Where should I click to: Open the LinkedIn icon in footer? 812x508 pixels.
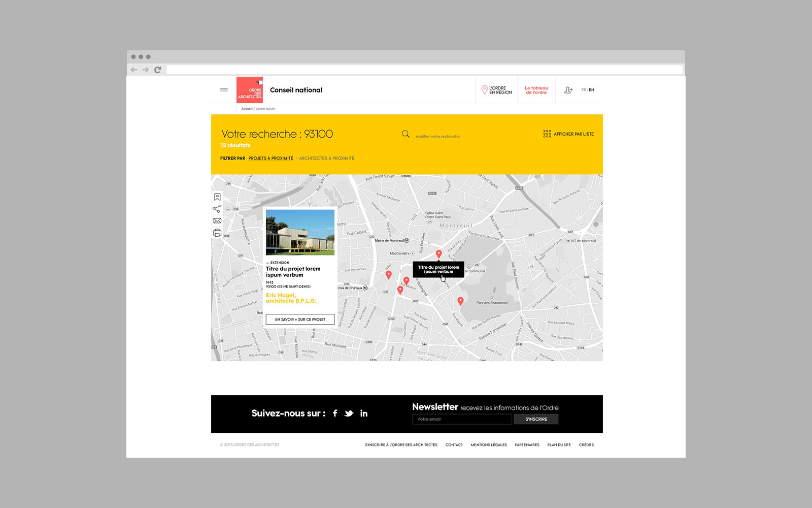point(364,414)
